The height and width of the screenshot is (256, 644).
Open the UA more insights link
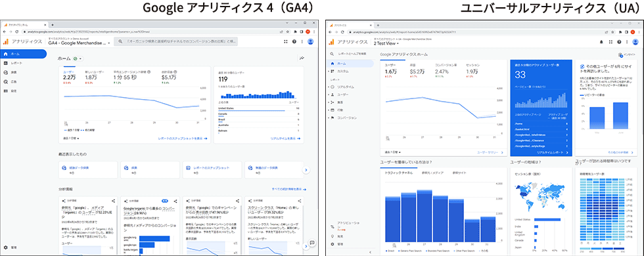(621, 152)
